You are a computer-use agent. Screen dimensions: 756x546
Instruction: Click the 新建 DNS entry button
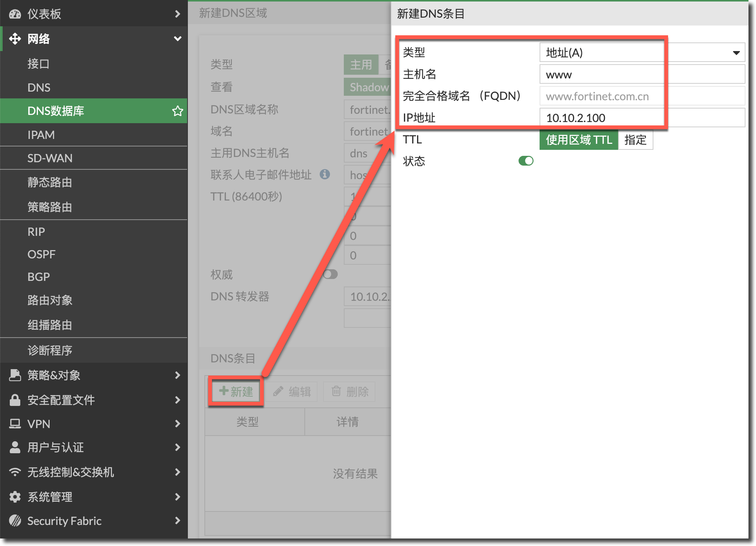236,392
